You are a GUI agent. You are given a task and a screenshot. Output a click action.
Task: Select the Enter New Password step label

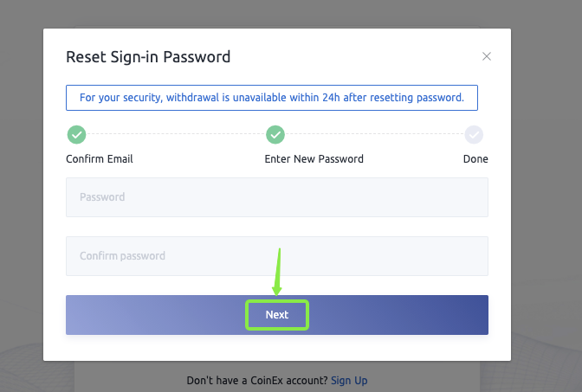(x=314, y=159)
